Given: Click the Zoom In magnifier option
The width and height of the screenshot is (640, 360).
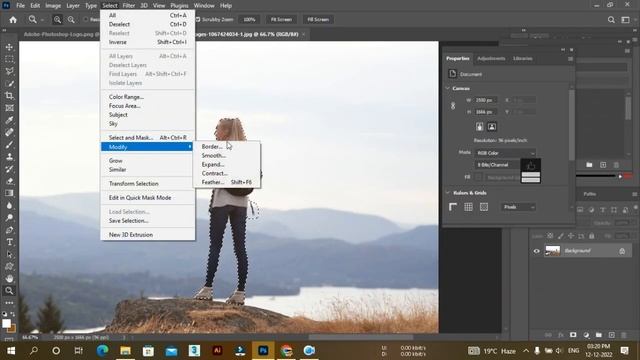Looking at the screenshot, I should point(58,20).
